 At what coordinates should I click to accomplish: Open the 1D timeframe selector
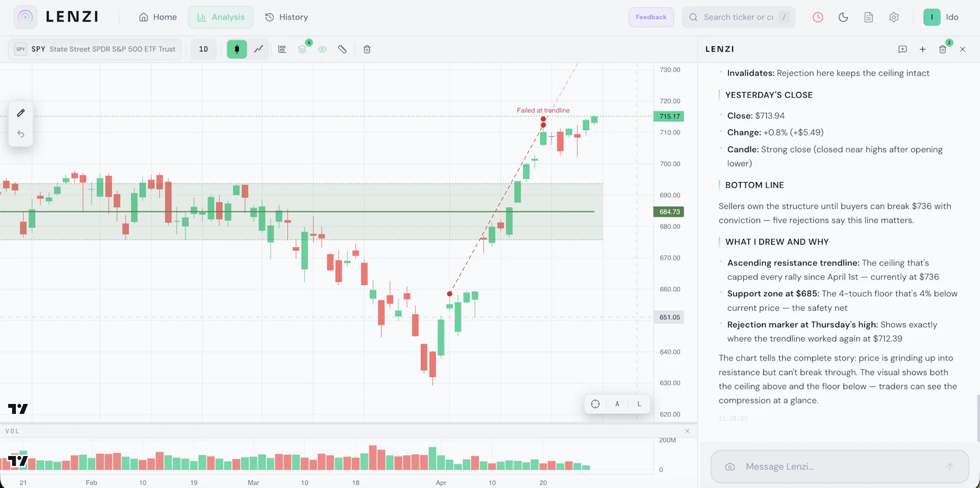pyautogui.click(x=203, y=49)
